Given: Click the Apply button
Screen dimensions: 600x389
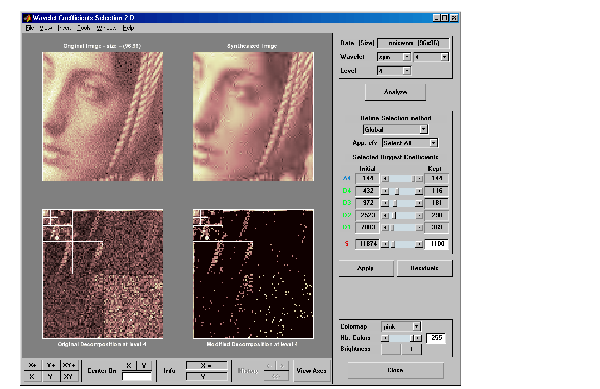Looking at the screenshot, I should coord(366,268).
